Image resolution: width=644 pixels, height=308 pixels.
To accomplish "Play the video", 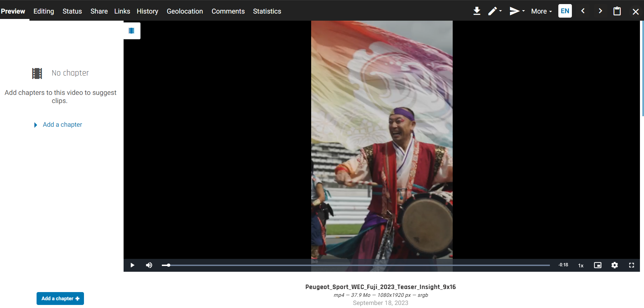I will tap(132, 265).
